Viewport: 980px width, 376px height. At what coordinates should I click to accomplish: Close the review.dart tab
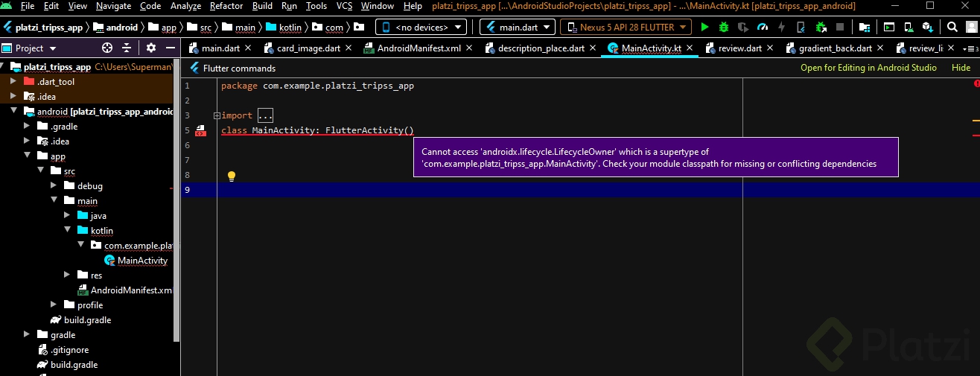tap(770, 48)
